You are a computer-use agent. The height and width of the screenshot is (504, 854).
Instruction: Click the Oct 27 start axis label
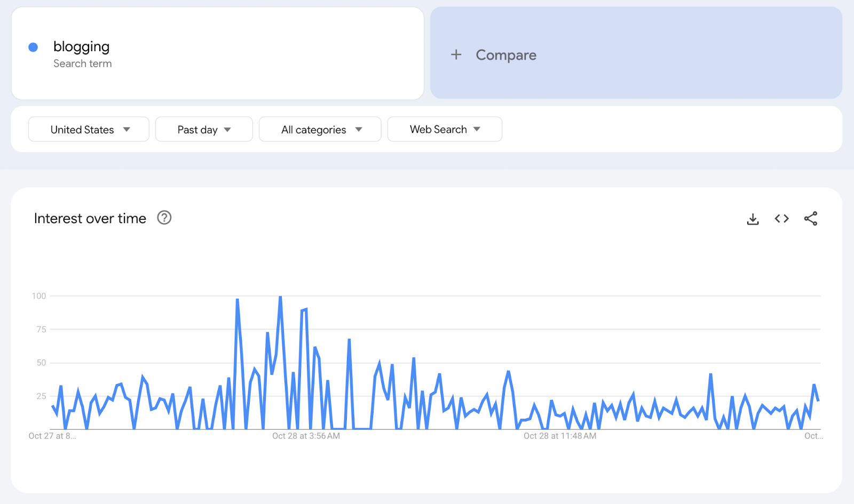(x=52, y=436)
